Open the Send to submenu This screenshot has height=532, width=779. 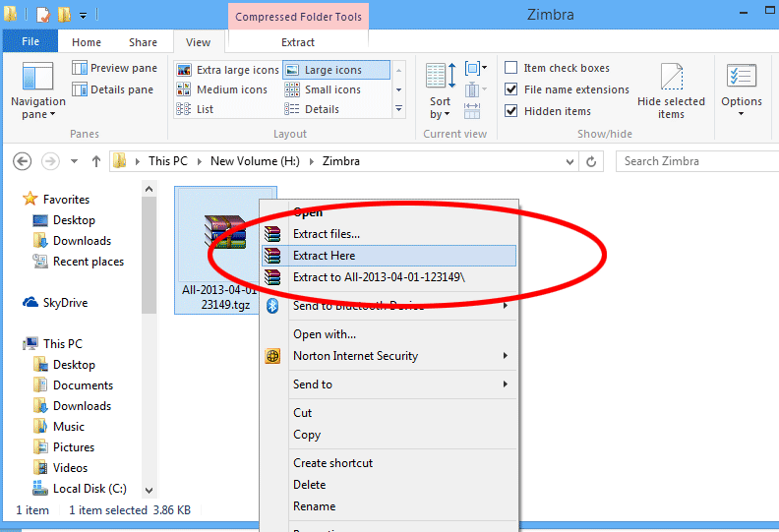[389, 384]
